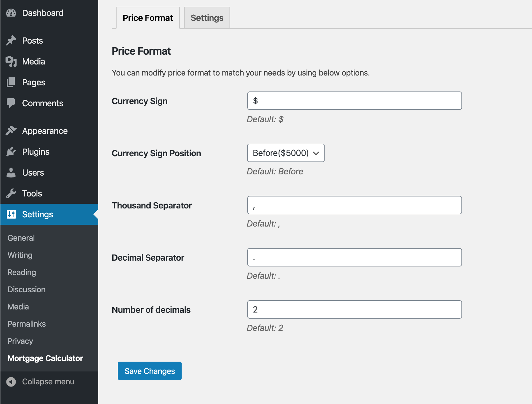Open General settings submenu
This screenshot has width=532, height=404.
pos(21,238)
